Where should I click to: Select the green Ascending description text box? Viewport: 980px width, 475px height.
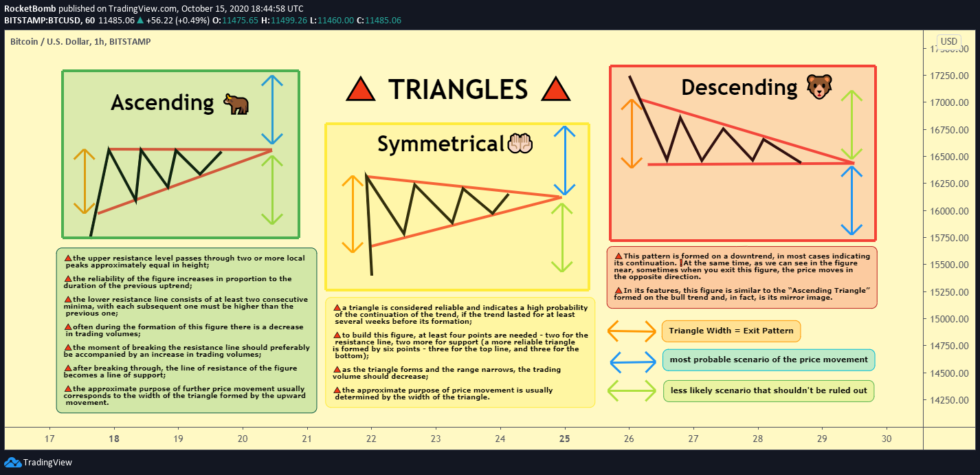coord(186,331)
